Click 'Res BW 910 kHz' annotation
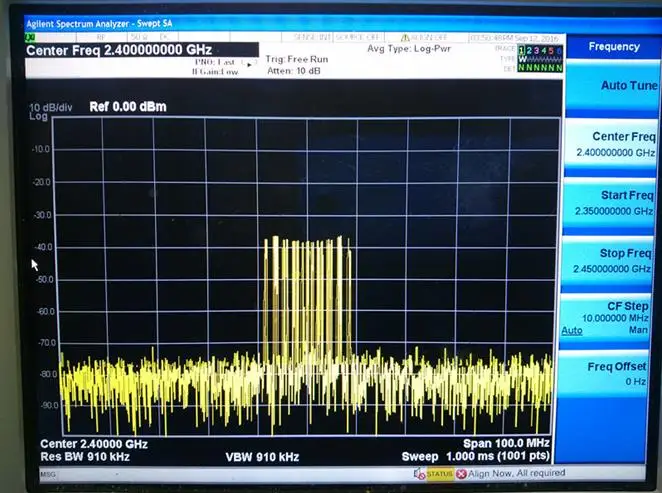Screen dimensions: 662x493 [85, 457]
